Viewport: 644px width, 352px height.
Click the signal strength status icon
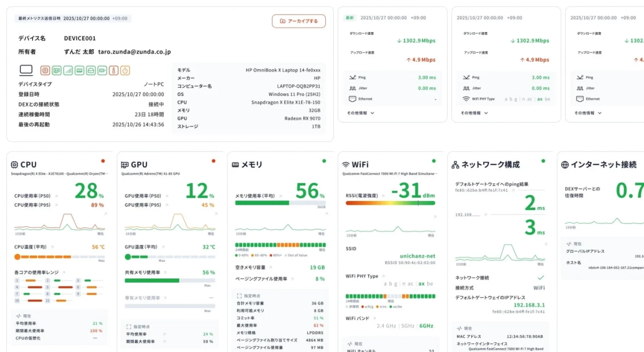click(68, 70)
